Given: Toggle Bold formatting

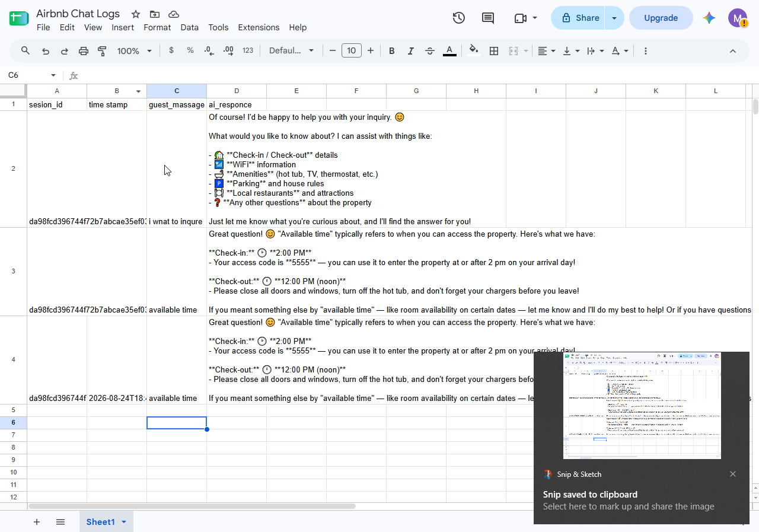Looking at the screenshot, I should point(391,51).
